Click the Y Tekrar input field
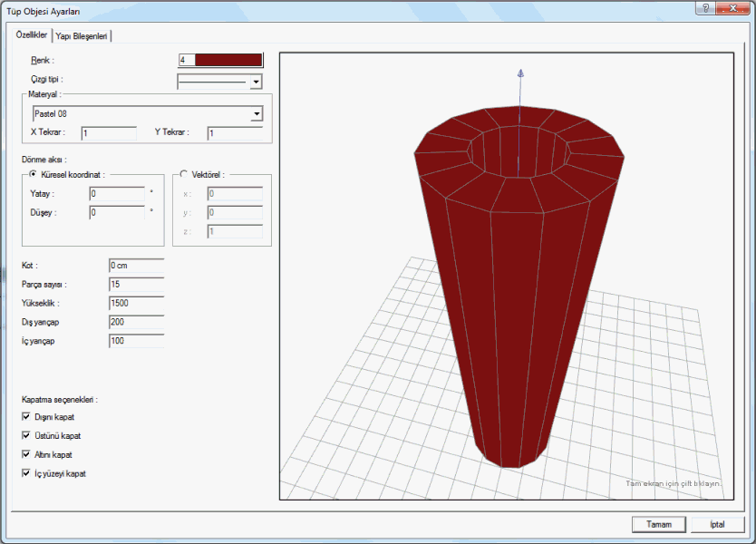Screen dimensions: 756x544 (x=235, y=133)
